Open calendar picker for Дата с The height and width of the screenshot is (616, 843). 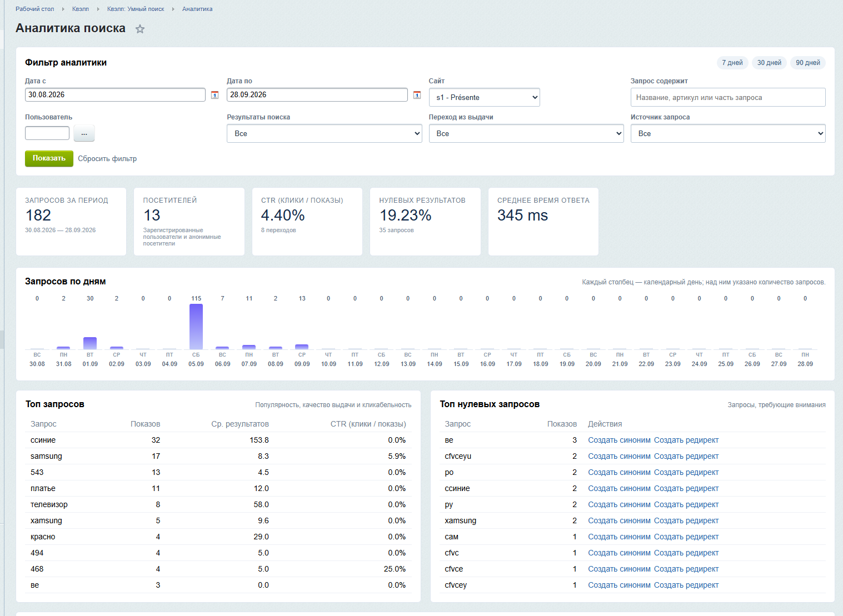pos(215,95)
